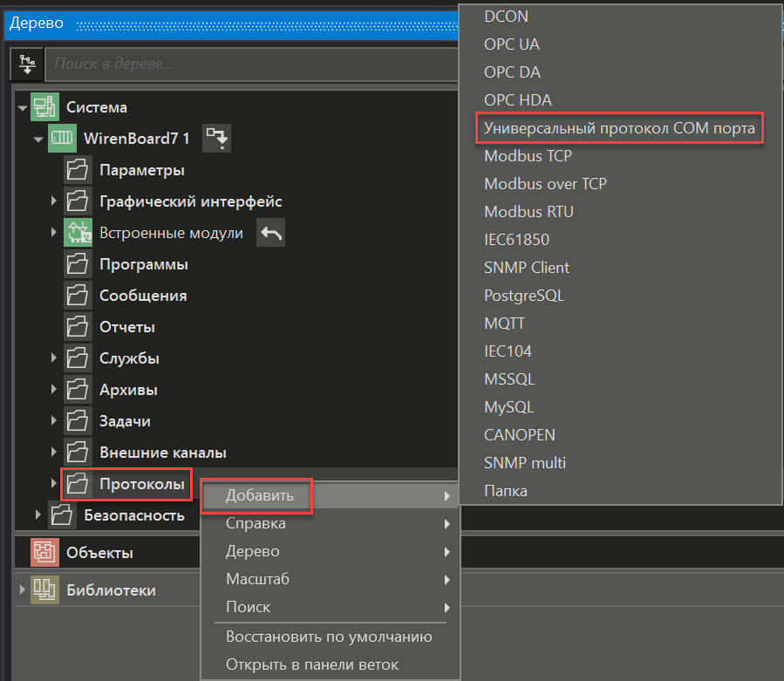Expand the Безопасность node
The image size is (784, 681).
point(37,515)
